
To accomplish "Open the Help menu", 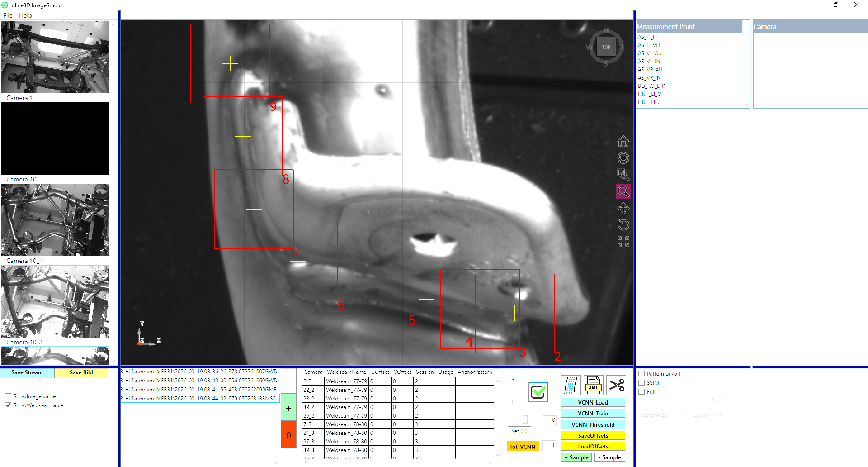I will pos(25,15).
